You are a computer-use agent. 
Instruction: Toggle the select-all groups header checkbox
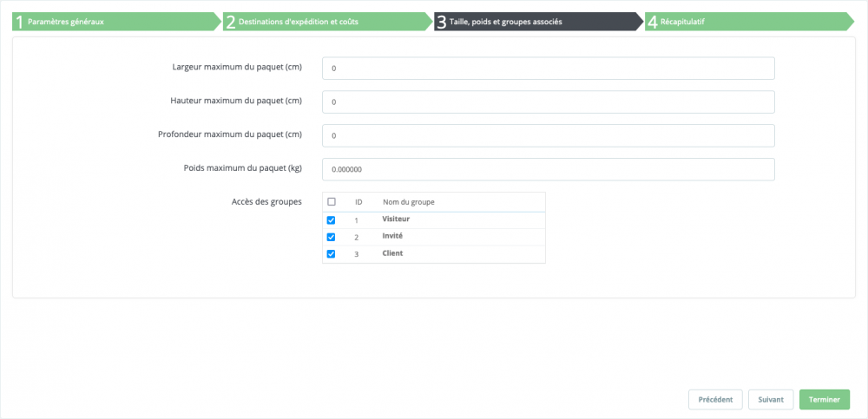332,202
